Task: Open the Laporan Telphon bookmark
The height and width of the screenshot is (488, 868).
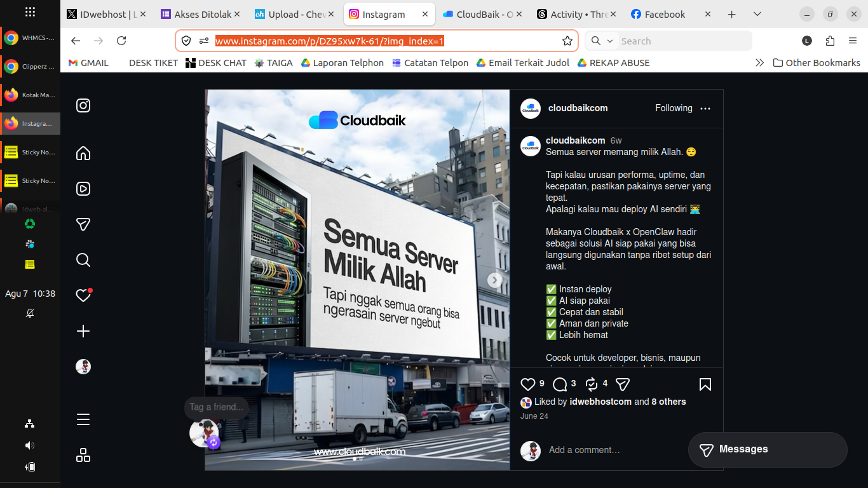Action: (x=342, y=63)
